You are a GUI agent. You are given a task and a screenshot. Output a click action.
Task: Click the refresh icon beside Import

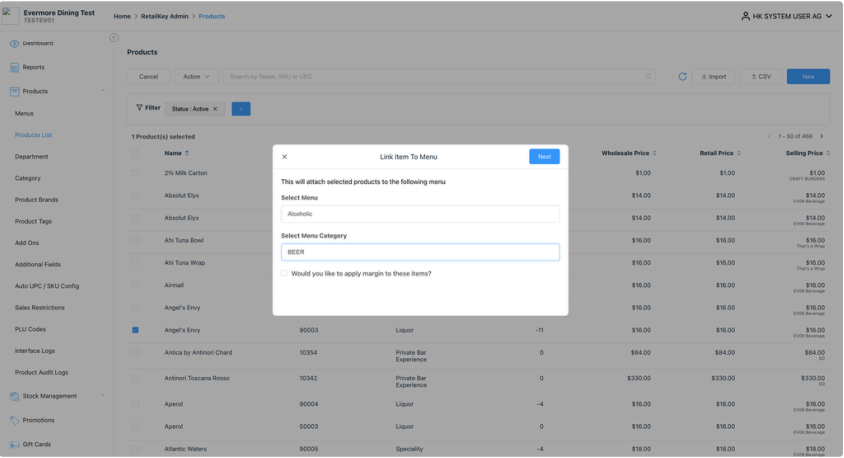coord(683,77)
